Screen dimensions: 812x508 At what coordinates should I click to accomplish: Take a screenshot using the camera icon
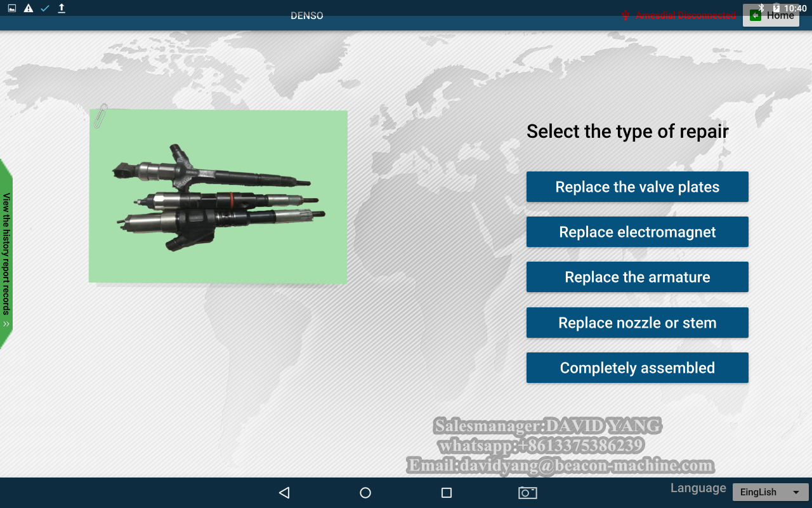coord(527,493)
